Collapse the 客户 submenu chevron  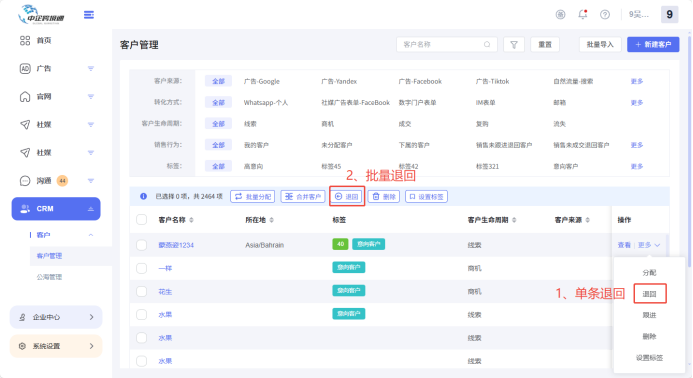(x=91, y=235)
